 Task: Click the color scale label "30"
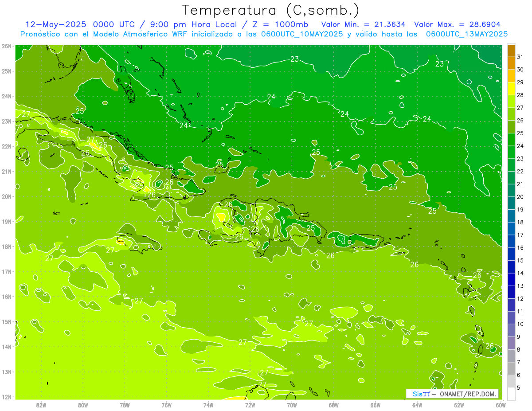click(520, 70)
